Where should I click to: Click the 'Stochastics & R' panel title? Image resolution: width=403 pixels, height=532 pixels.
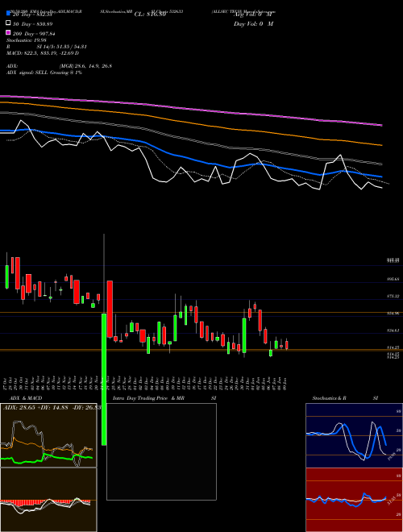coord(329,398)
